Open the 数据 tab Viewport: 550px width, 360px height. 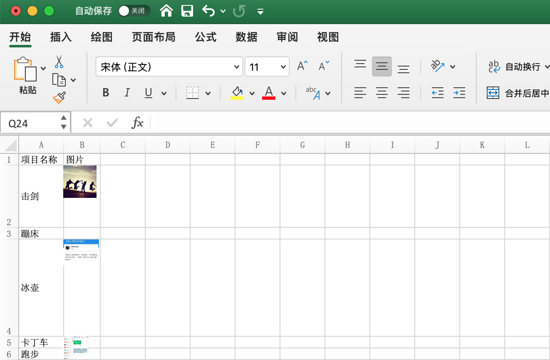pos(246,37)
